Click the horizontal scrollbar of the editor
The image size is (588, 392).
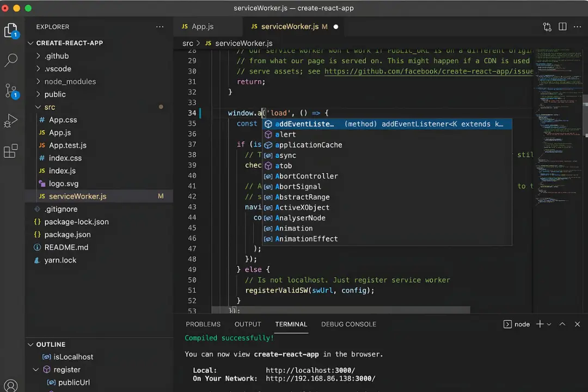click(340, 310)
